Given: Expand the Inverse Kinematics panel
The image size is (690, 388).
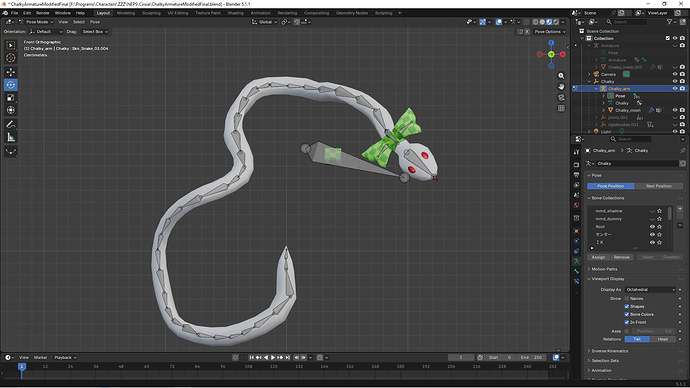Looking at the screenshot, I should [x=609, y=351].
